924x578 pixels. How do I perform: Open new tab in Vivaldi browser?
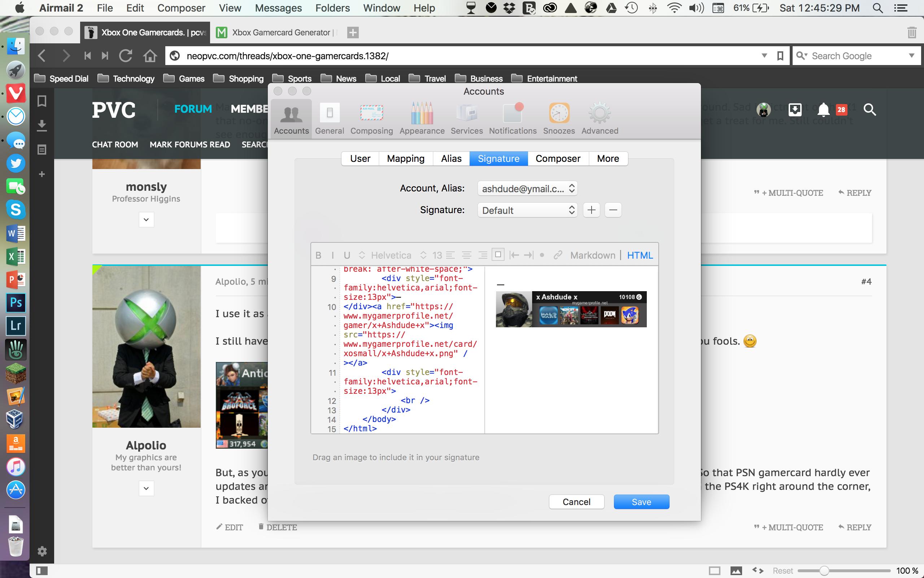352,33
